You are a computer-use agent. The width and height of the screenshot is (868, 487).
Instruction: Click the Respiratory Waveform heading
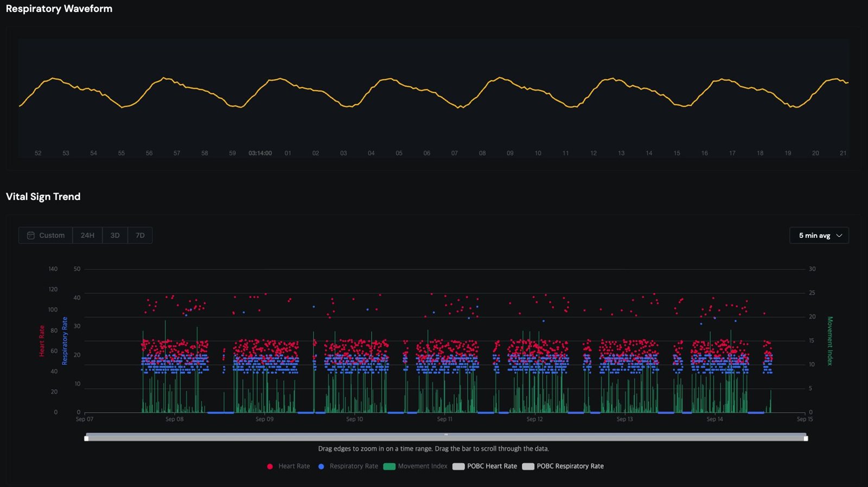[59, 9]
